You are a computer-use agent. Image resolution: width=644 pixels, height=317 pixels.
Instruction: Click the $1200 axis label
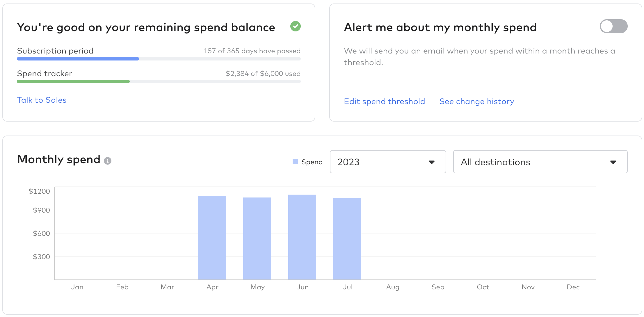(x=39, y=191)
